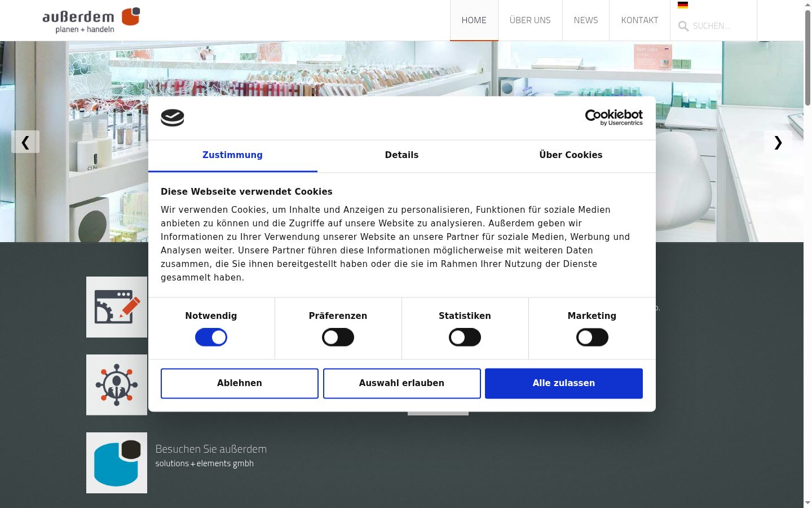Click the scrollbar down arrow
This screenshot has height=508, width=812.
(x=807, y=503)
